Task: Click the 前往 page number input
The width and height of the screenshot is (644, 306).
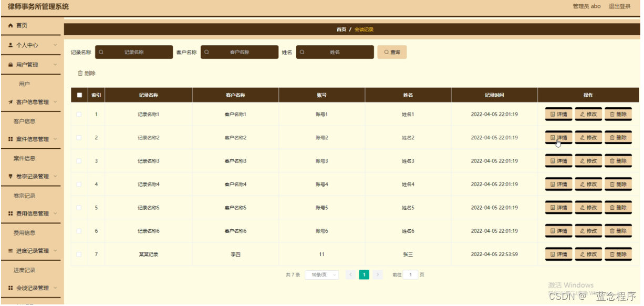Action: [x=411, y=274]
